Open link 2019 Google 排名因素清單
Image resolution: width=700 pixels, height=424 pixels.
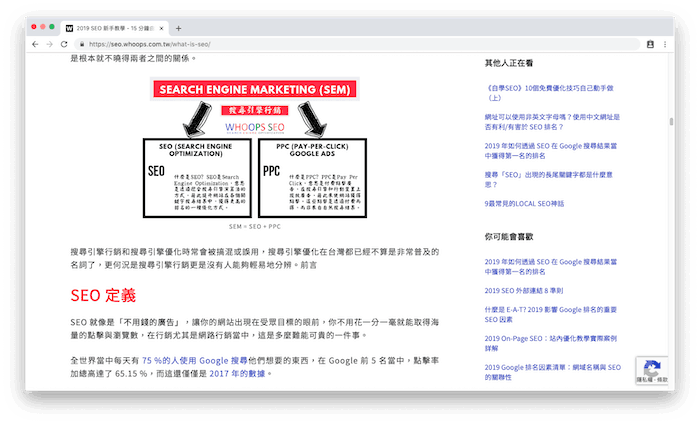click(x=553, y=372)
